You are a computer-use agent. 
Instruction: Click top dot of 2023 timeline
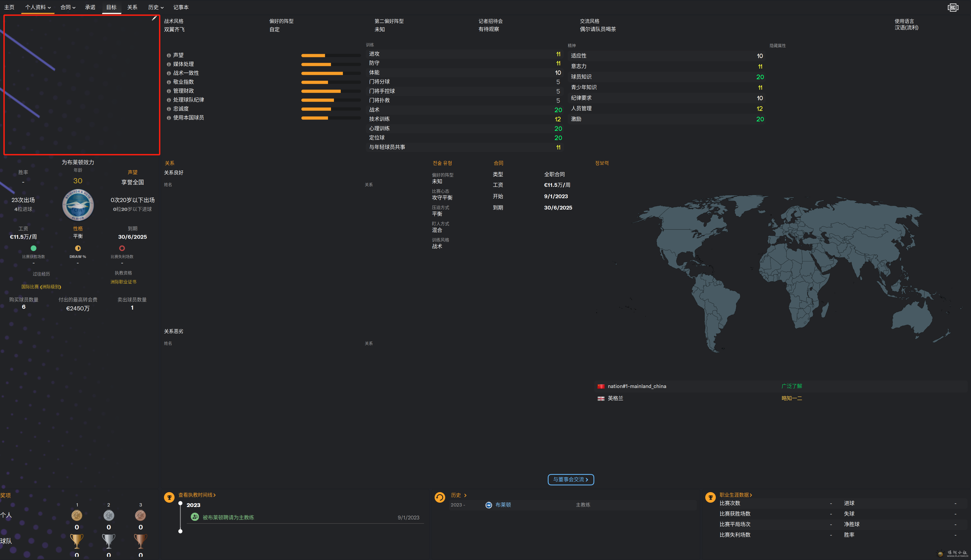180,503
